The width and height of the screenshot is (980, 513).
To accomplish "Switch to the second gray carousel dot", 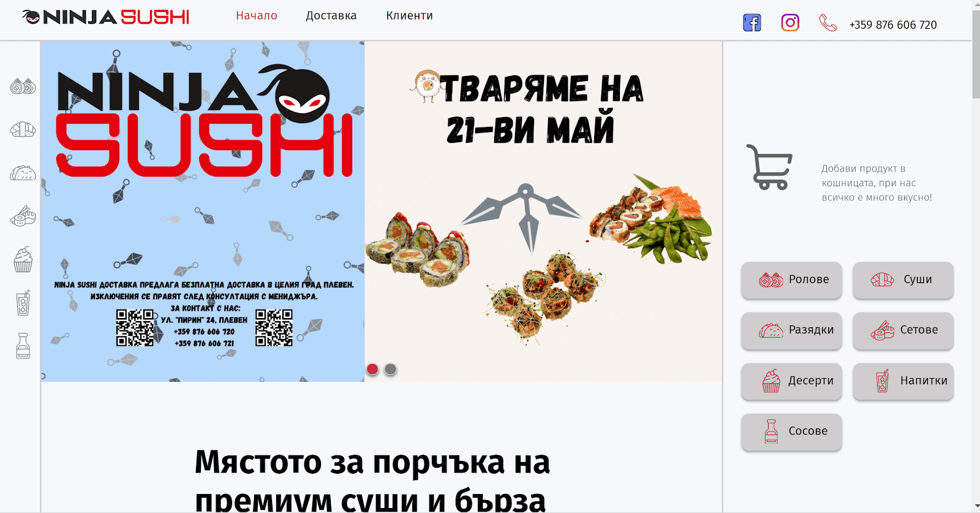I will [390, 369].
